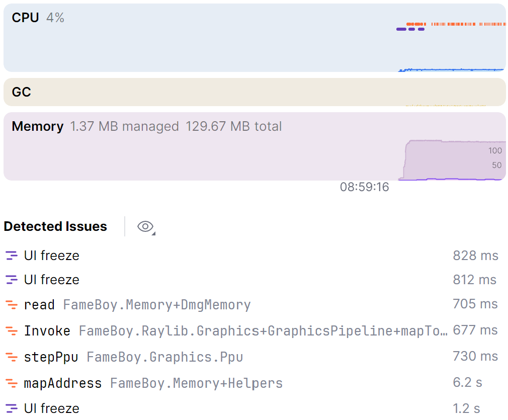Click the 828 ms duration of the first UI freeze
This screenshot has width=508, height=420.
(475, 256)
